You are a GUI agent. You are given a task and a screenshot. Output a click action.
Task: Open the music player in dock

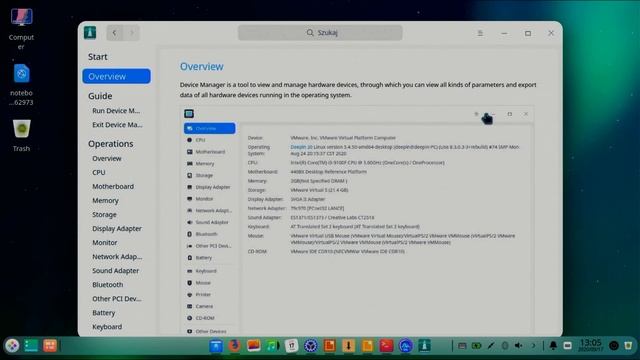click(272, 346)
